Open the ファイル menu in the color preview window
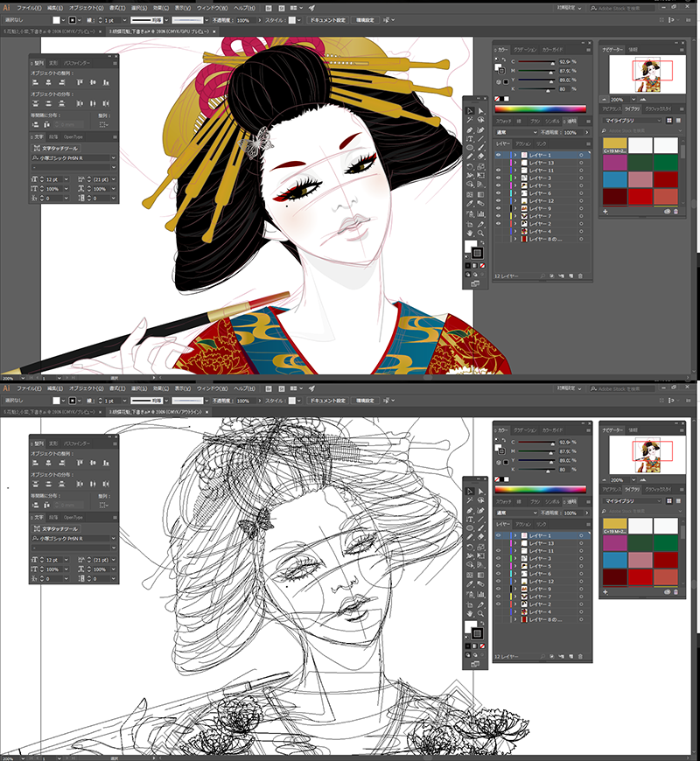Screen dimensions: 700x761 pos(29,8)
